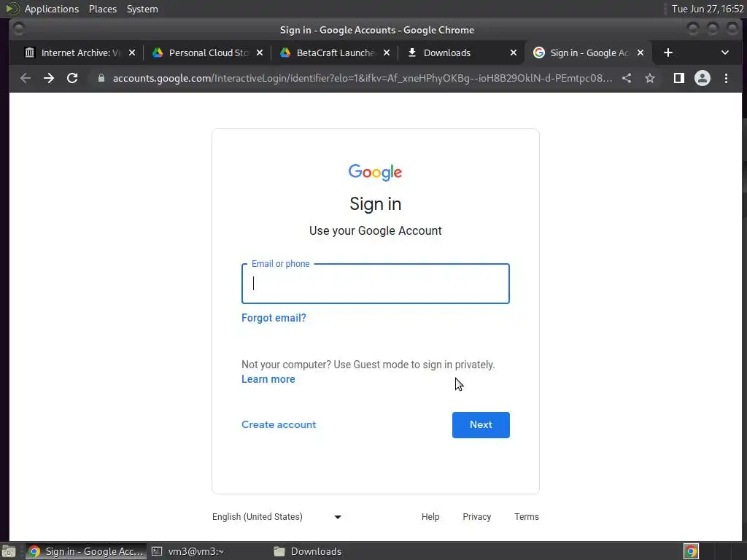Expand the tab search chevron

(x=724, y=52)
